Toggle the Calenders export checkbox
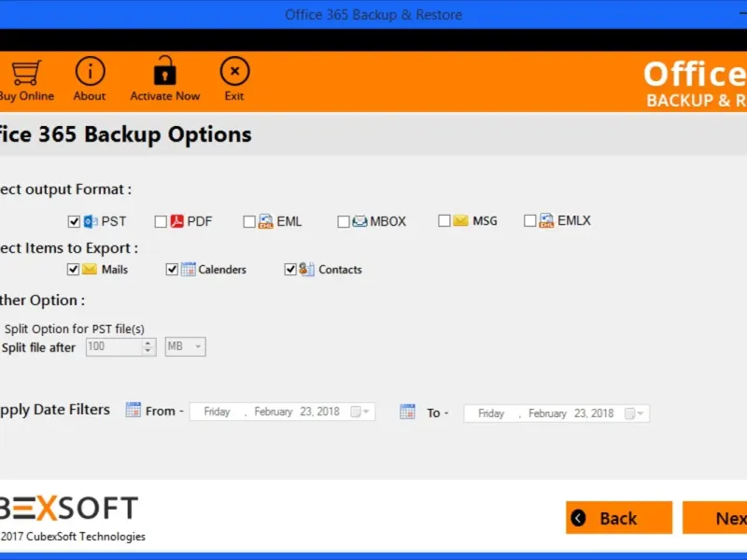Screen dimensions: 747x560 point(172,270)
